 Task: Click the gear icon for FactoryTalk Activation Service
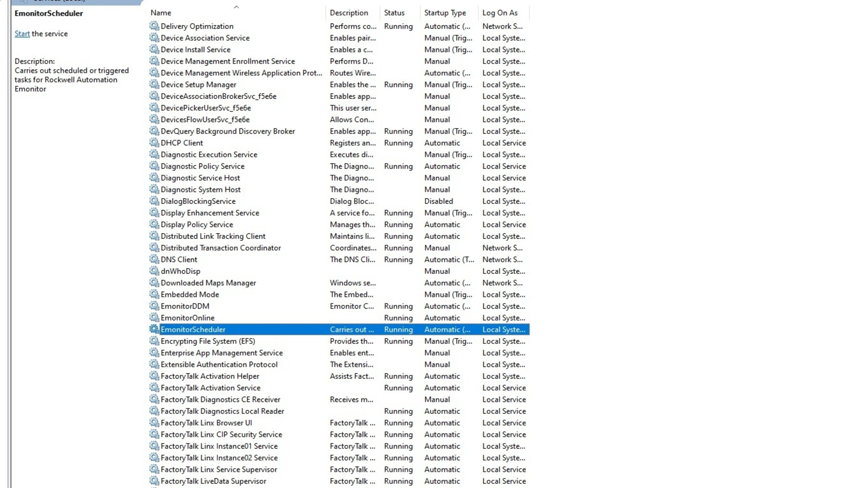154,388
